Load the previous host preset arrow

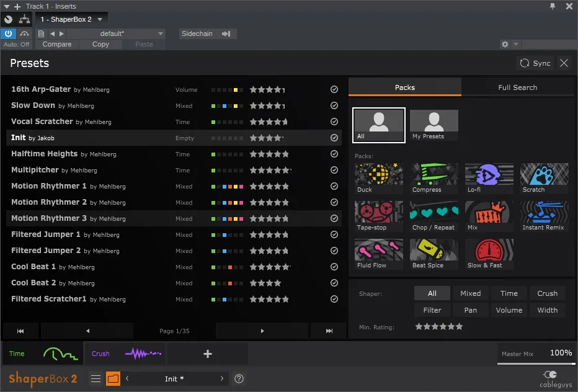click(52, 33)
